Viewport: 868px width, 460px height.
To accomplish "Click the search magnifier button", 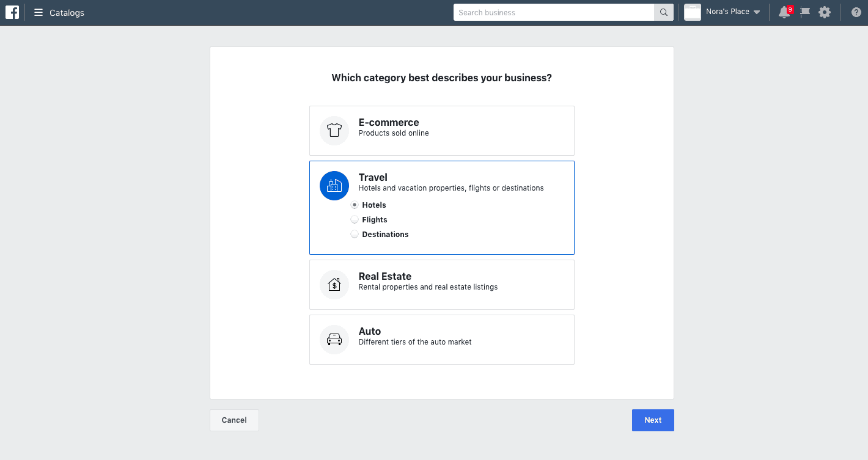I will click(x=663, y=12).
